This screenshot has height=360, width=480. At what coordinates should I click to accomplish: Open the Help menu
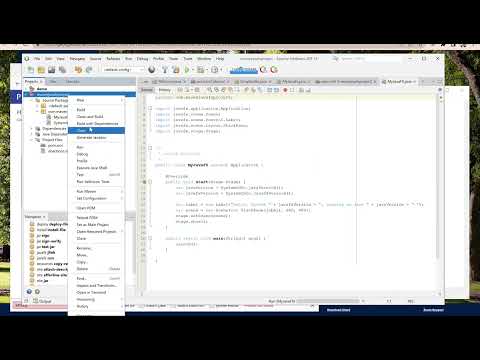[x=220, y=59]
